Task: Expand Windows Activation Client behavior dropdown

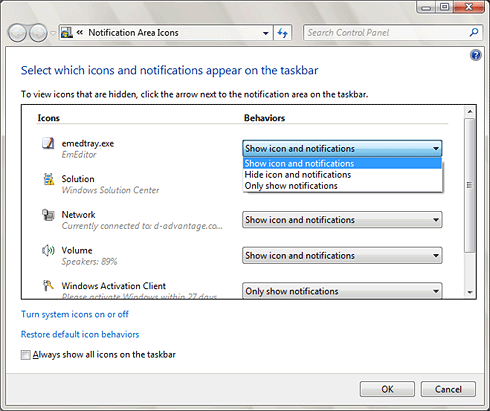Action: coord(342,291)
